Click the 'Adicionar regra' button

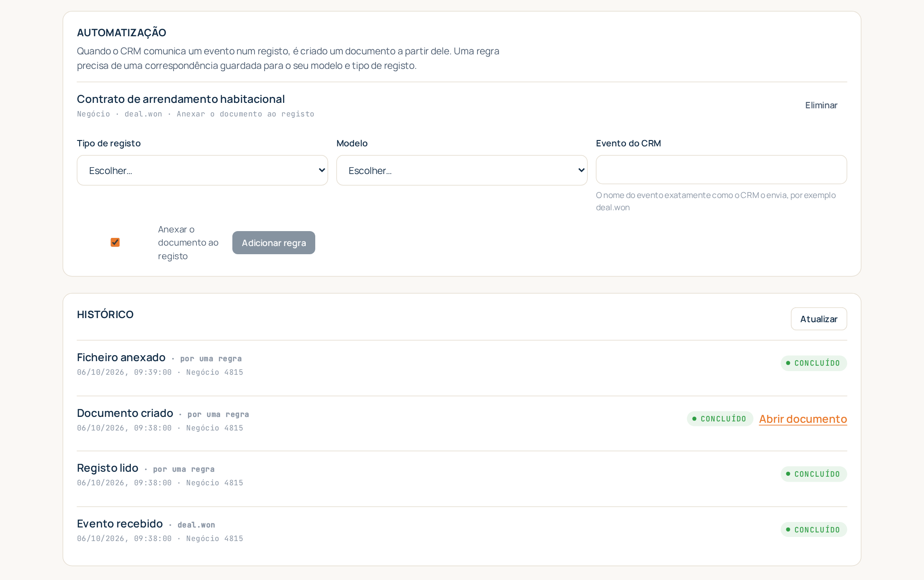pyautogui.click(x=274, y=243)
